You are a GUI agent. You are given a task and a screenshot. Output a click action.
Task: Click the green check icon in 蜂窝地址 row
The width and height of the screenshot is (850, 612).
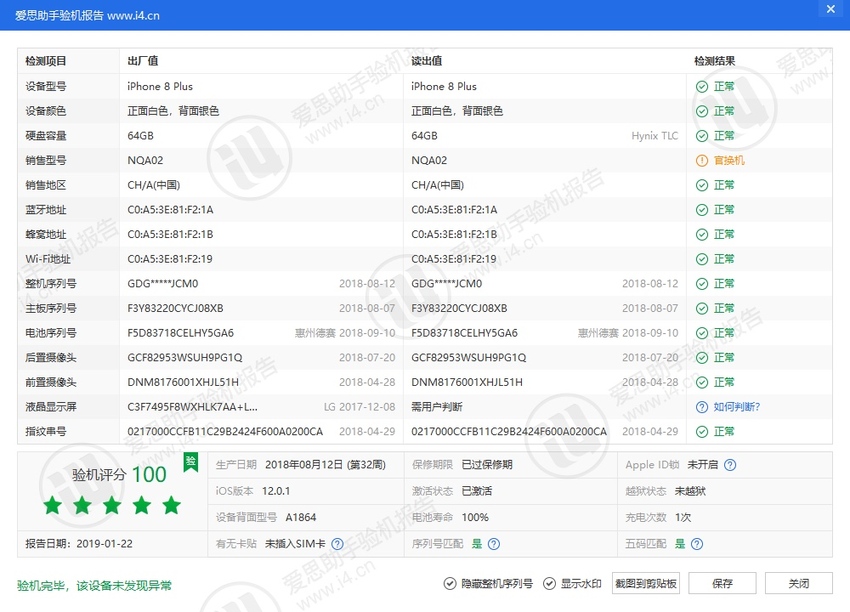702,234
